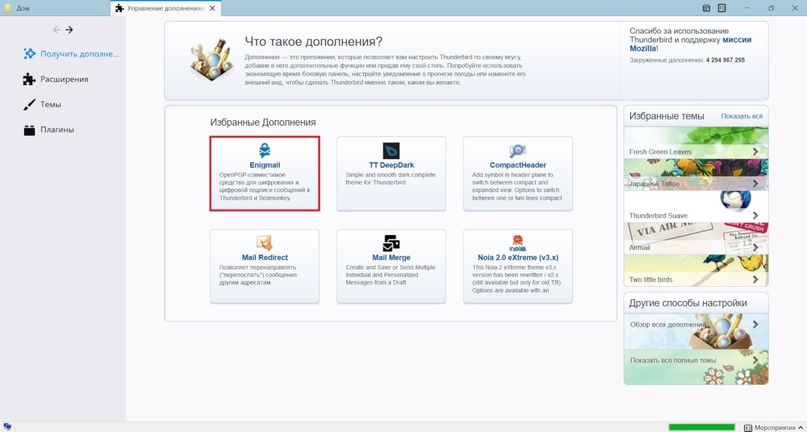This screenshot has width=807, height=432.
Task: Open the Mail Merge add-on title
Action: click(x=391, y=257)
